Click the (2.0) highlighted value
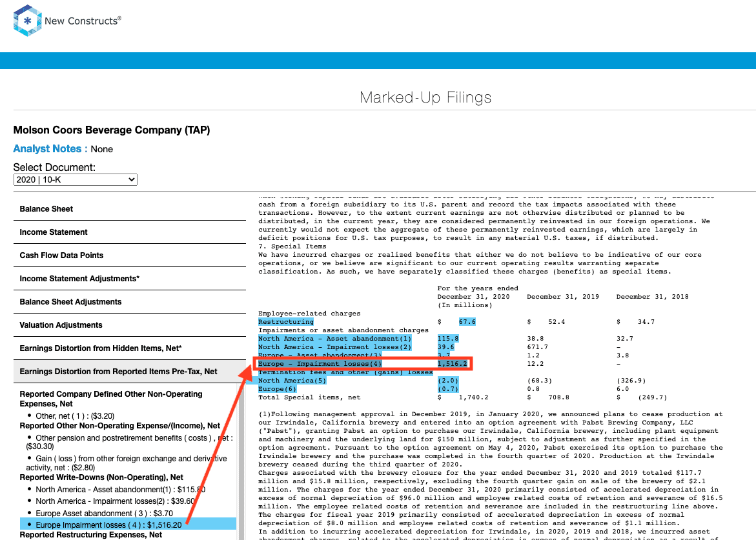This screenshot has width=756, height=540. 448,381
